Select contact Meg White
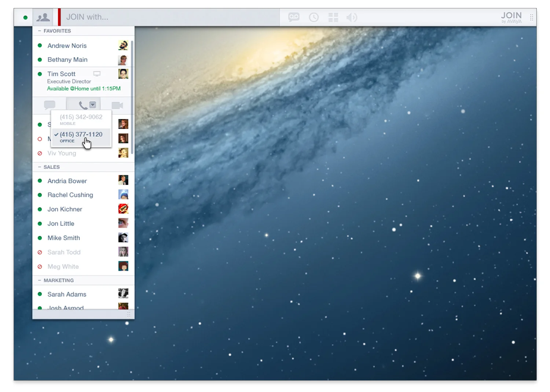This screenshot has height=392, width=550. pos(63,267)
